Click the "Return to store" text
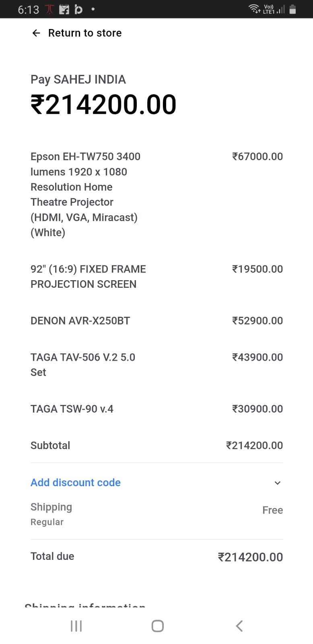Image resolution: width=313 pixels, height=644 pixels. coord(85,33)
